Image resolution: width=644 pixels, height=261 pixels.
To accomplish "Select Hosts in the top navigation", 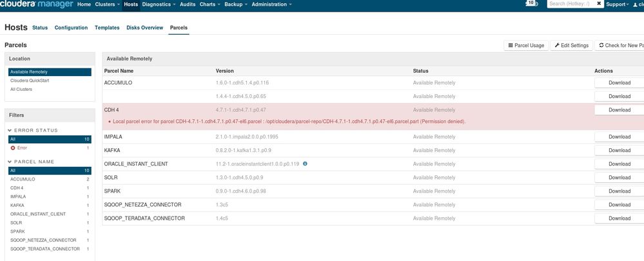I will pos(131,4).
